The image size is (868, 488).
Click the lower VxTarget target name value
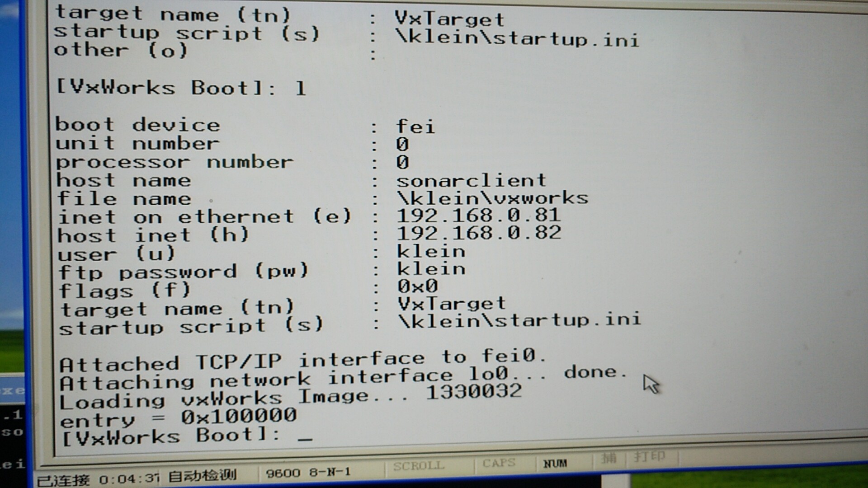tap(451, 304)
